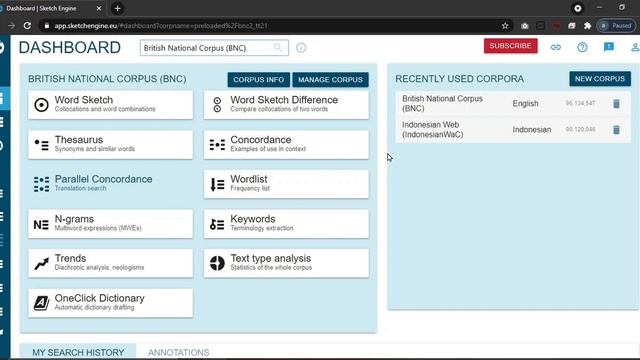Open the browser extensions puzzle icon
Screen dimensions: 640x360
587,26
